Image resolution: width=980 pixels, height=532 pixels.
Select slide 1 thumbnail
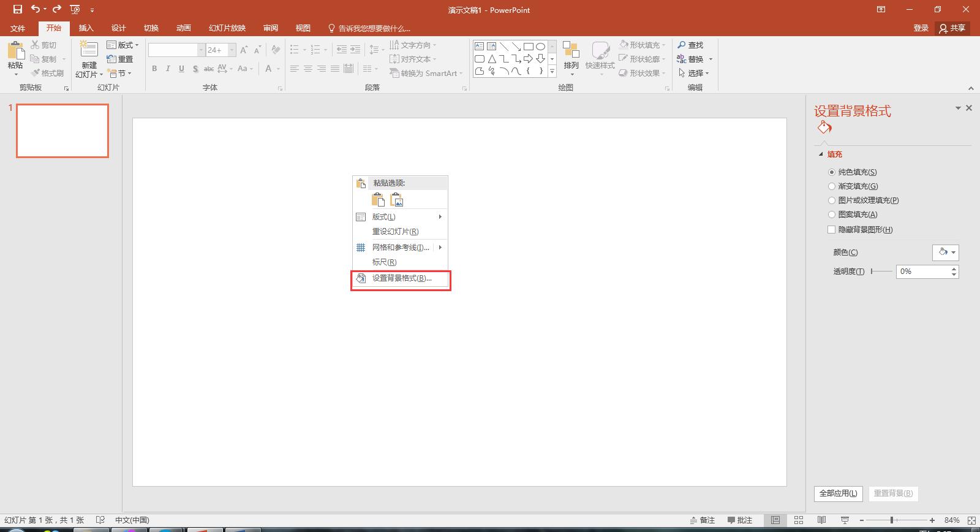pos(62,131)
